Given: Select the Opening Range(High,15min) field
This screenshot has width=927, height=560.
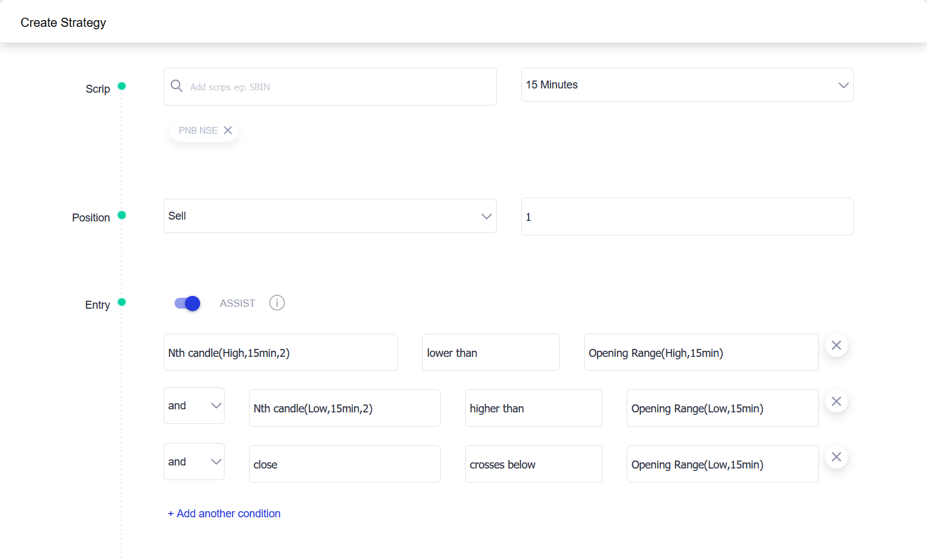Looking at the screenshot, I should [701, 353].
